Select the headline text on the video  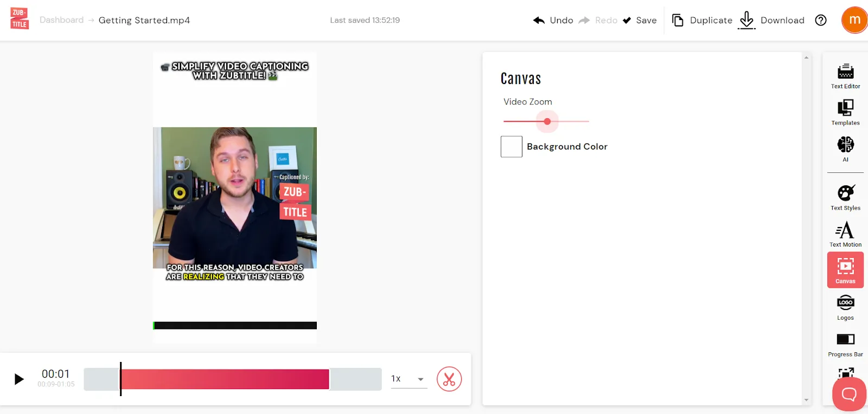[x=235, y=70]
